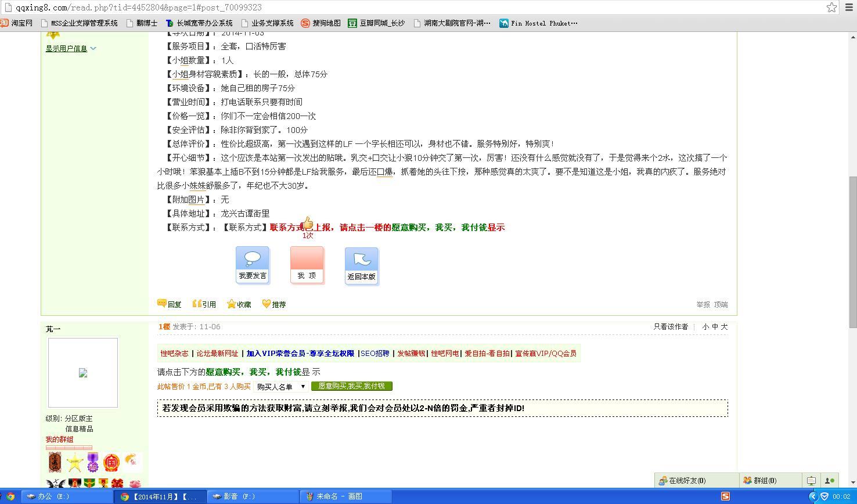This screenshot has width=857, height=504.
Task: Click the green 愿意购买,我买,我付钱 button
Action: pyautogui.click(x=352, y=386)
